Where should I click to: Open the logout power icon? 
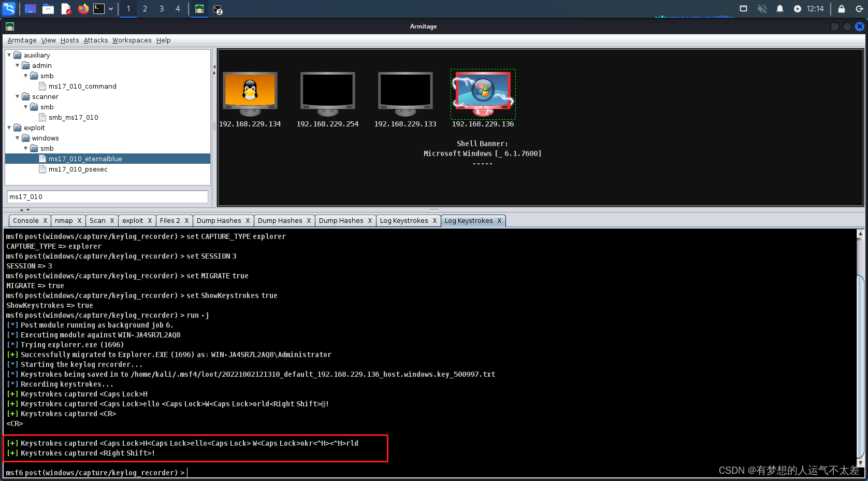tap(860, 9)
